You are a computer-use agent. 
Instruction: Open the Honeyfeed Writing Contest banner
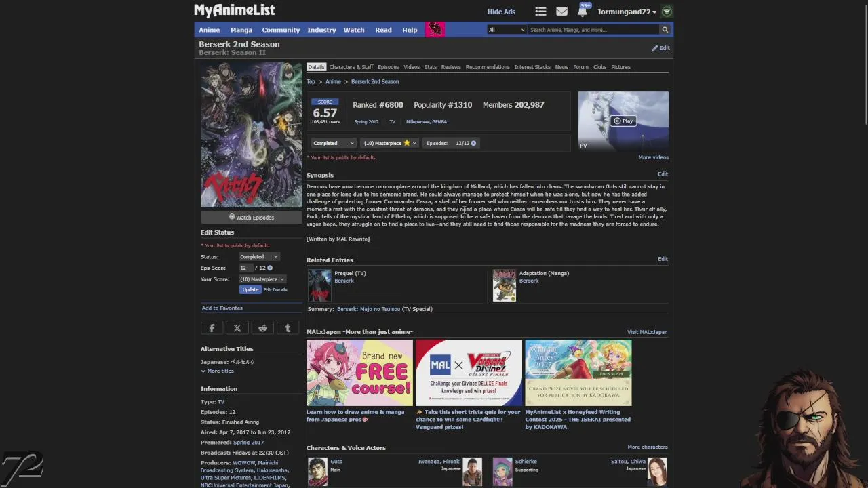click(x=578, y=373)
